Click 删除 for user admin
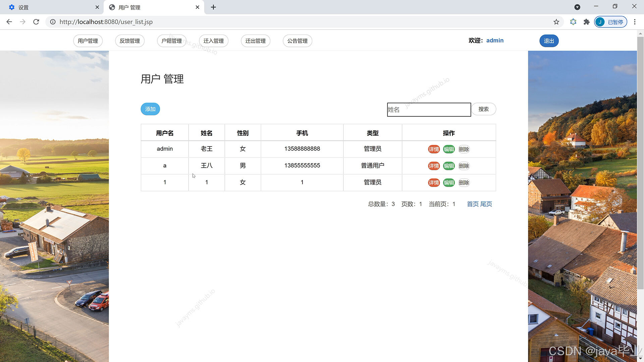Image resolution: width=644 pixels, height=362 pixels. click(464, 149)
